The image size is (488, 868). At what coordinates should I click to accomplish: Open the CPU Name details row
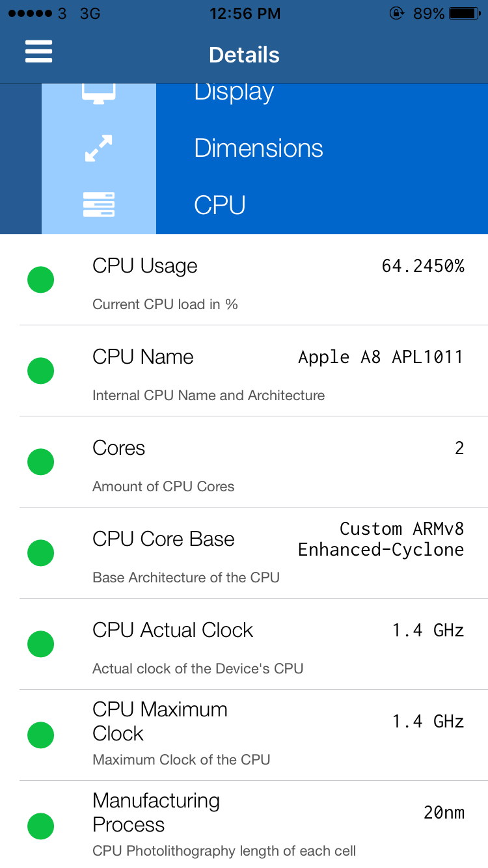[x=260, y=370]
